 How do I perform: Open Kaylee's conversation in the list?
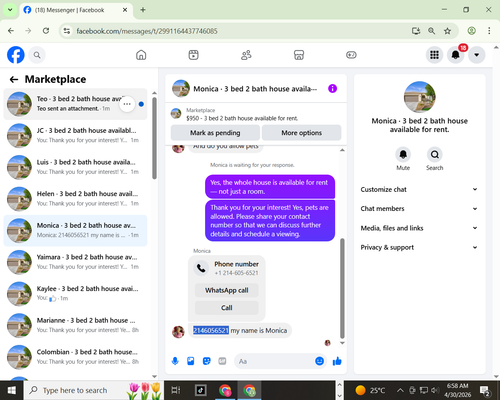click(x=75, y=294)
